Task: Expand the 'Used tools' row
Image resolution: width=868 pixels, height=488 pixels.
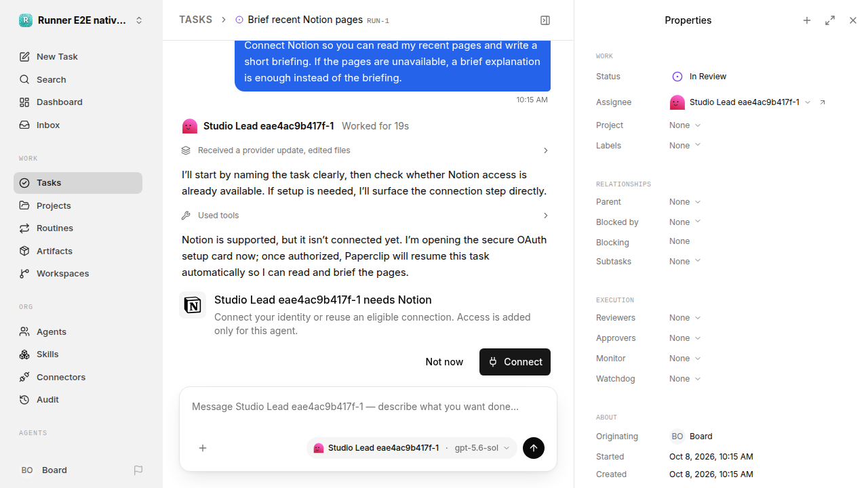Action: pyautogui.click(x=366, y=216)
